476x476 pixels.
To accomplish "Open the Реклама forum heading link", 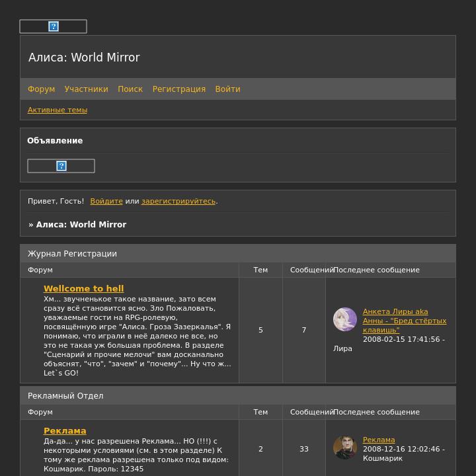I will [x=65, y=430].
